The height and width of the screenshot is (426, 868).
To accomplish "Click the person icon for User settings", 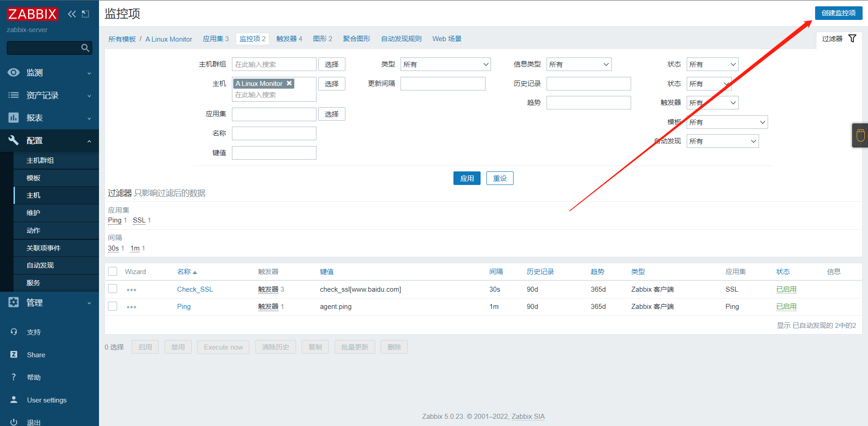I will click(14, 400).
